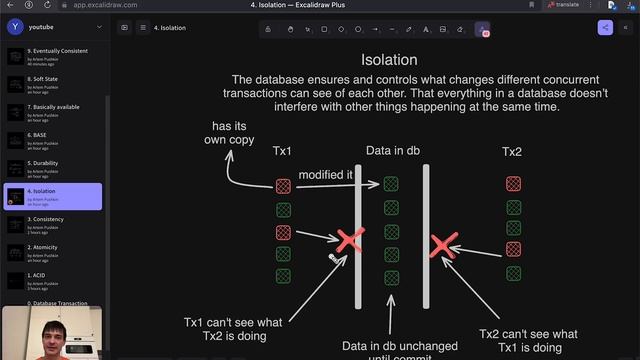Select the Line tool
This screenshot has width=640, height=360.
tap(392, 29)
